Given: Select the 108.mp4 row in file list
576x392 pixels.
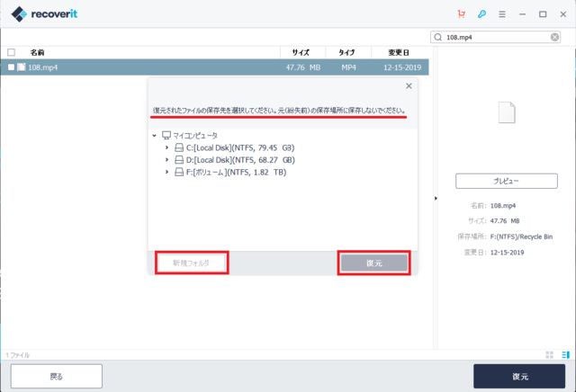Looking at the screenshot, I should coord(214,67).
